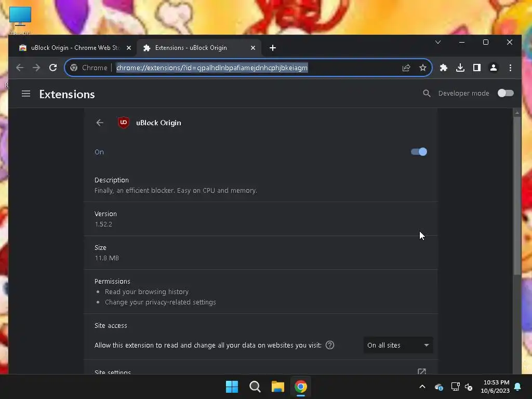The height and width of the screenshot is (399, 532).
Task: Maximize the Chrome window
Action: 486,42
